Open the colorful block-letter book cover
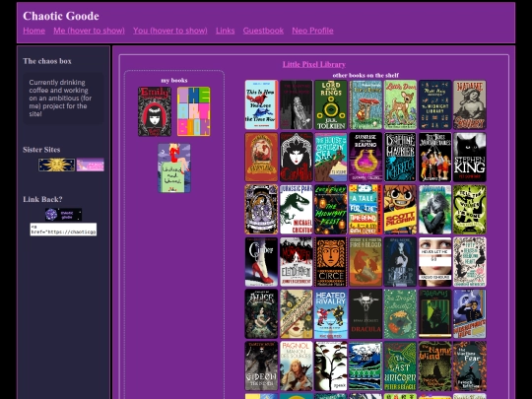 [x=194, y=111]
